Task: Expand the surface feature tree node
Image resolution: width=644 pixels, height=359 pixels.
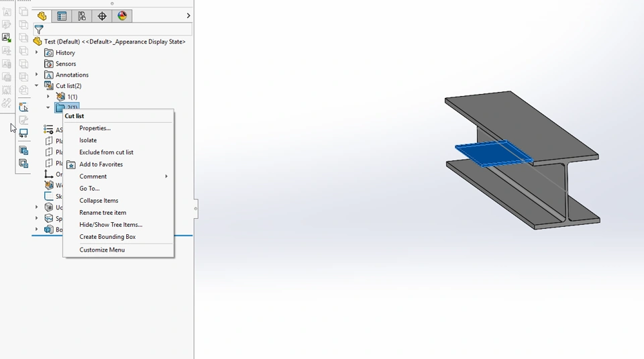Action: pyautogui.click(x=36, y=218)
